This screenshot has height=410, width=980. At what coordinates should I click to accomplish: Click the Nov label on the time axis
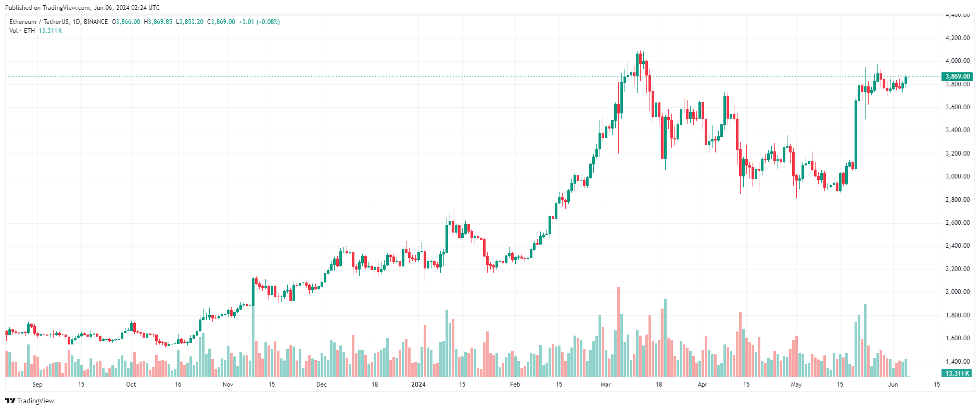pyautogui.click(x=227, y=385)
